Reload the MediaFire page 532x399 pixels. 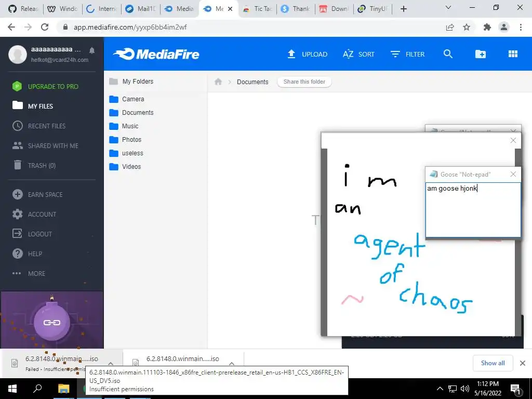[45, 27]
